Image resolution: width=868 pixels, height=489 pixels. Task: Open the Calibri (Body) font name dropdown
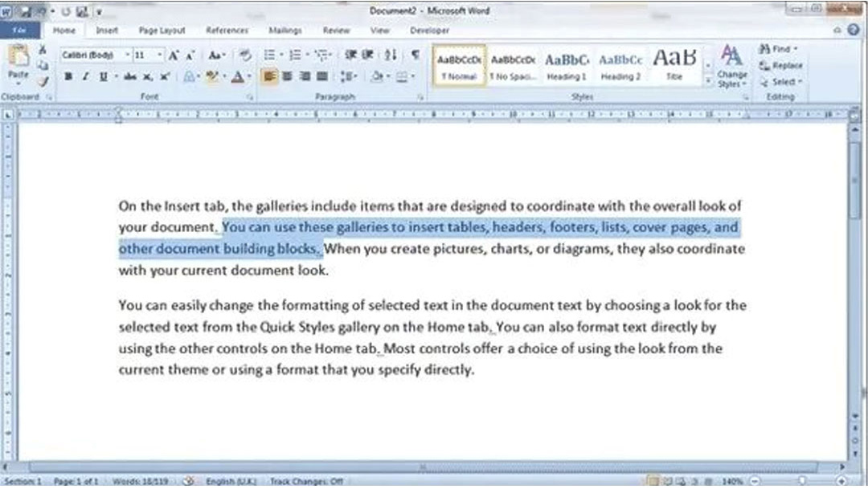click(x=91, y=55)
